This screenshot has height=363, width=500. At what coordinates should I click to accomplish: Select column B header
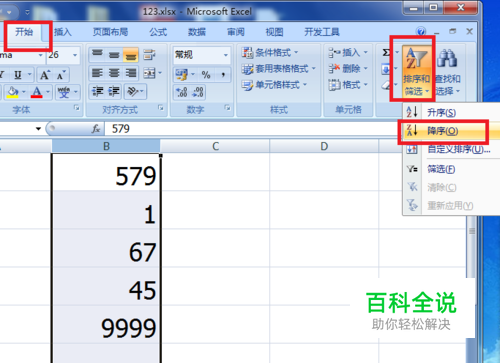coord(106,146)
